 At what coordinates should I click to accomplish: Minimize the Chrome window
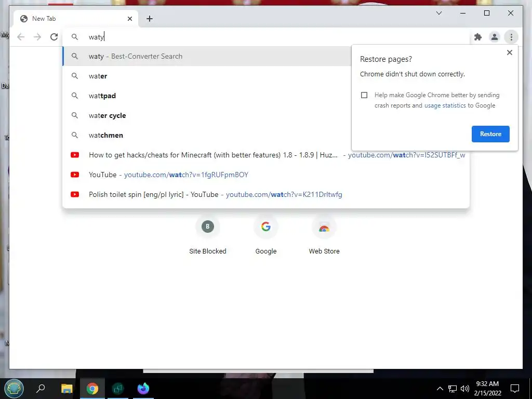click(463, 13)
